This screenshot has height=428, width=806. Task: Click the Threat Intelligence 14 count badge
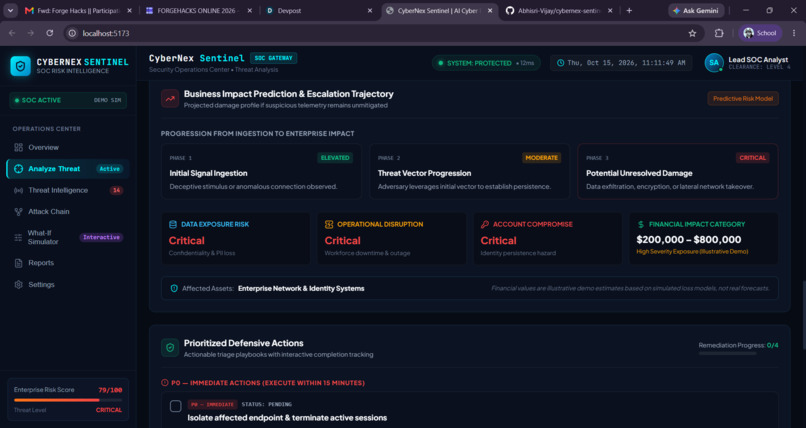pos(117,191)
